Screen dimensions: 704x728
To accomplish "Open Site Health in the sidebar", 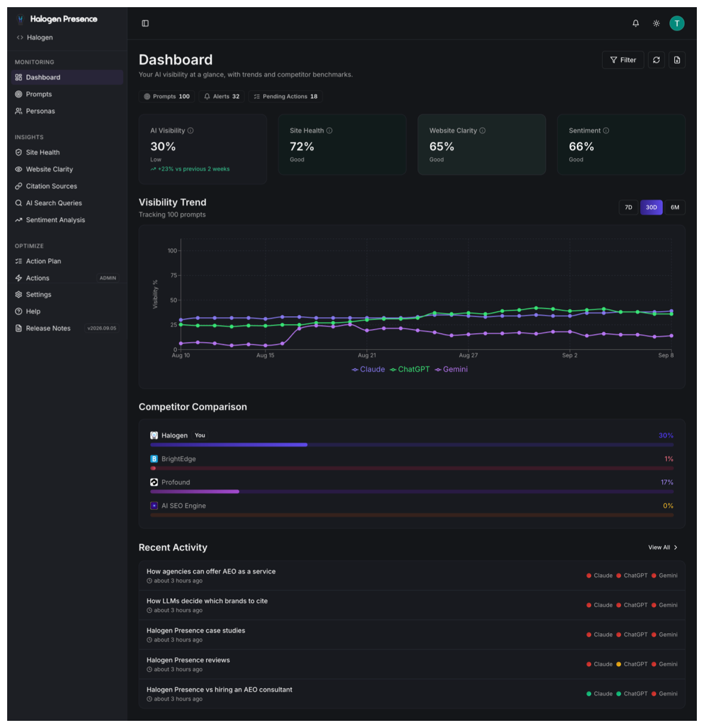I will click(x=67, y=152).
